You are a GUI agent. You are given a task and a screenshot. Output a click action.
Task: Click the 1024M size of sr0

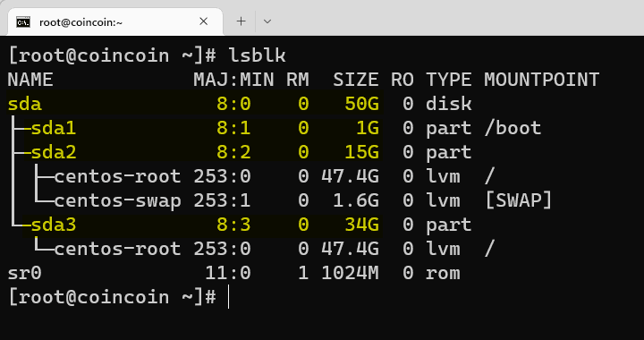coord(350,273)
